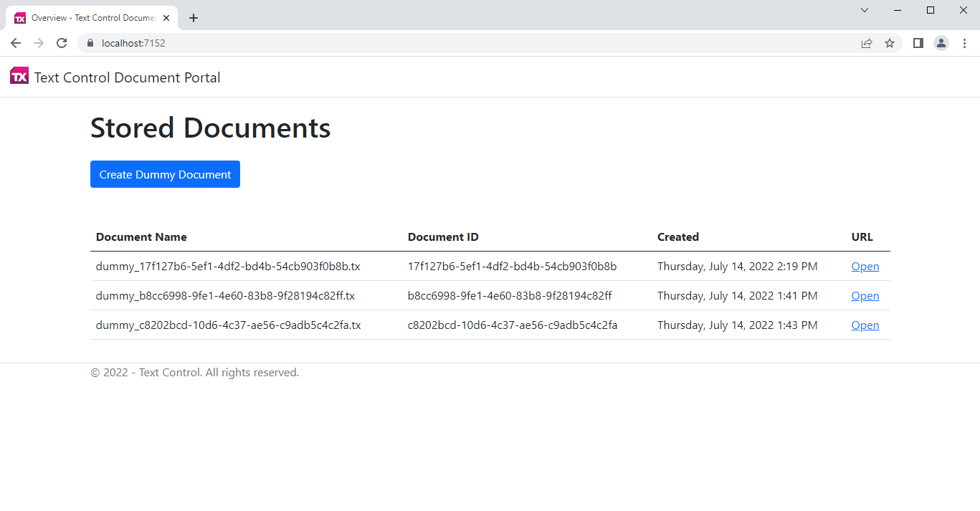
Task: Click the Create Dummy Document button
Action: click(165, 174)
